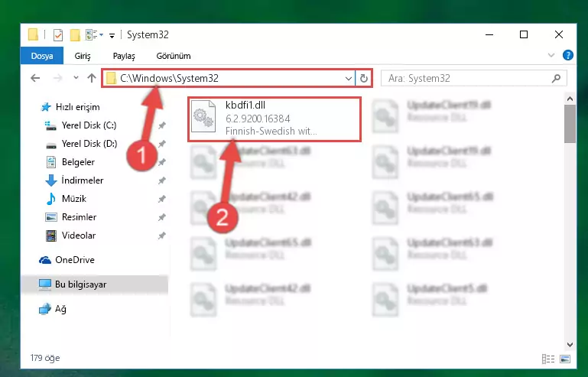The height and width of the screenshot is (377, 588).
Task: Go up one folder level arrow
Action: pyautogui.click(x=92, y=78)
